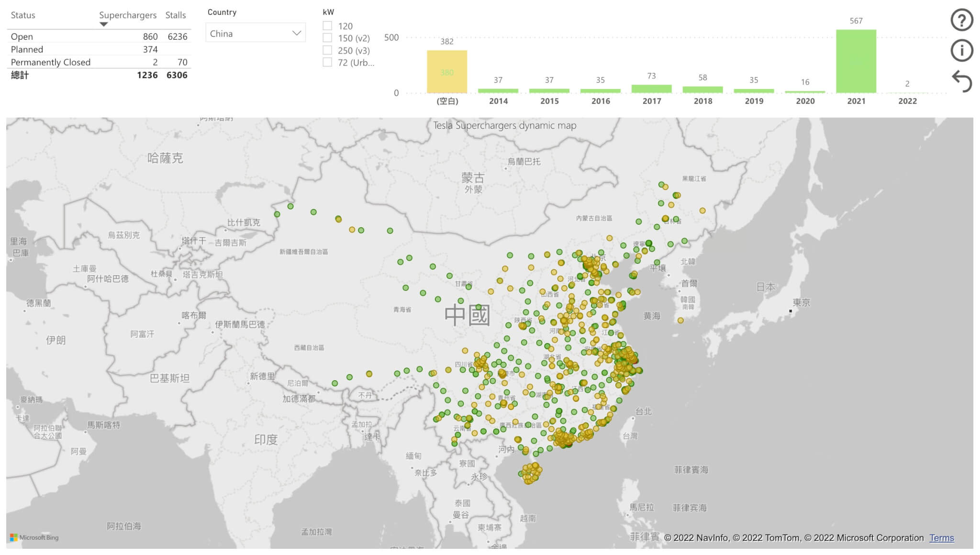Click the Tesla Superchargers dynamic map title
This screenshot has width=980, height=555.
tap(504, 125)
